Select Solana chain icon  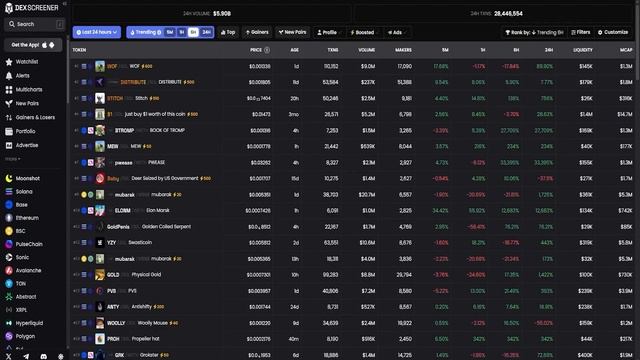(9, 191)
